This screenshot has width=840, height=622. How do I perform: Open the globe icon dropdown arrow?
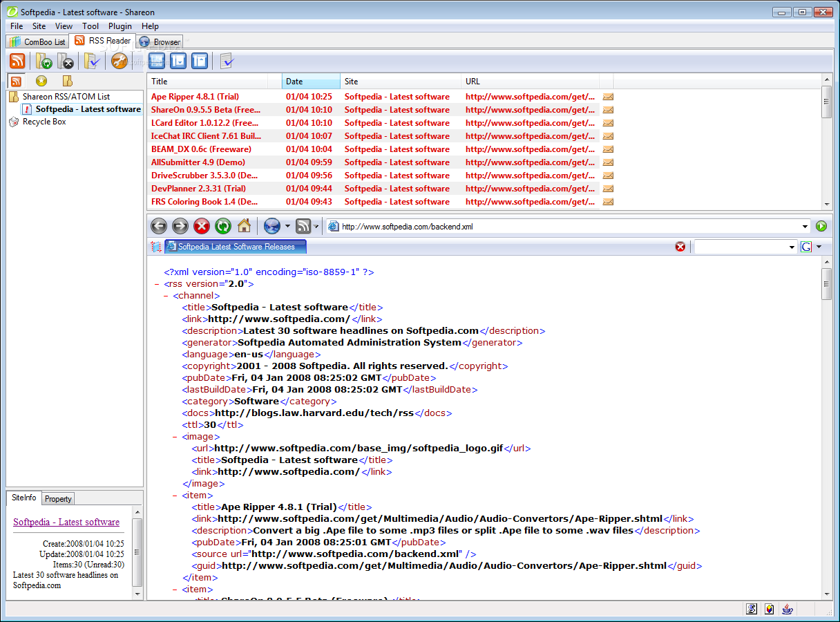tap(287, 226)
